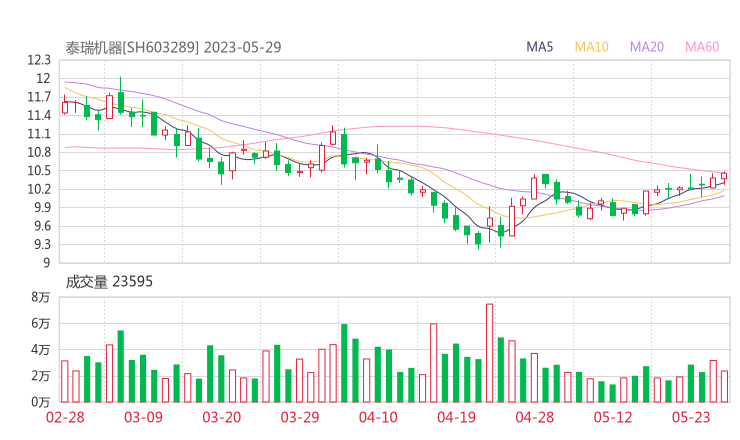This screenshot has height=440, width=740.
Task: Click the 10.5 price axis value
Action: pos(39,171)
